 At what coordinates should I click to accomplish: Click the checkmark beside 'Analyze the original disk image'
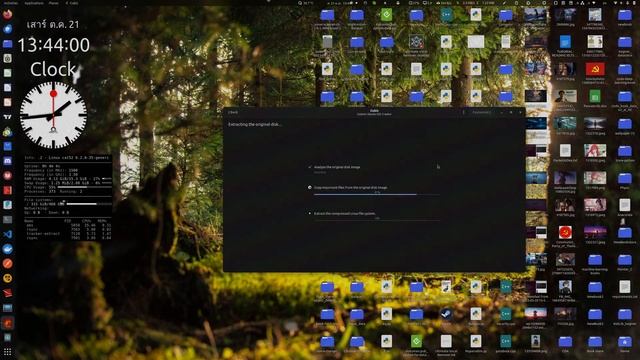point(310,167)
